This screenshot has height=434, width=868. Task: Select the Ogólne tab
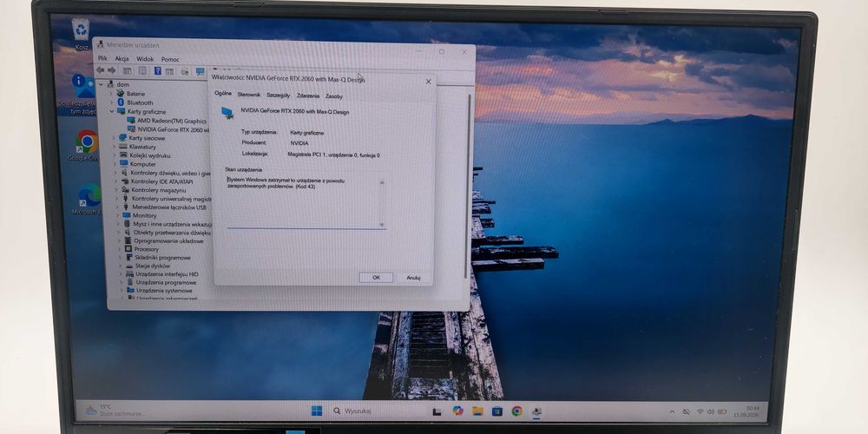(x=223, y=94)
